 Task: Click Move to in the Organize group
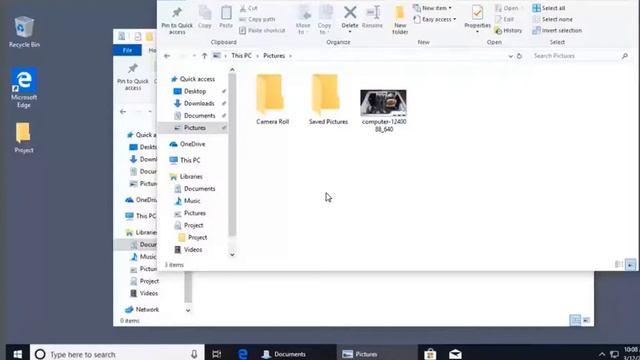click(303, 20)
